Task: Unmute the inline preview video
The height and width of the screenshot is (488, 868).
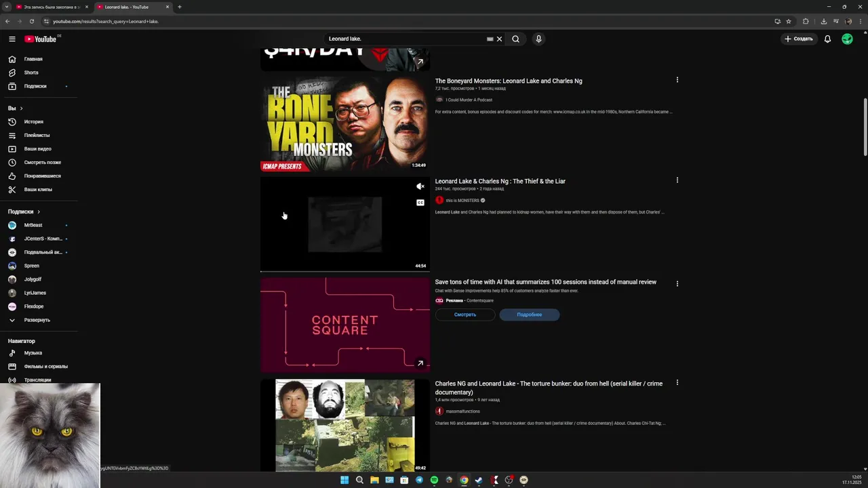Action: tap(420, 186)
